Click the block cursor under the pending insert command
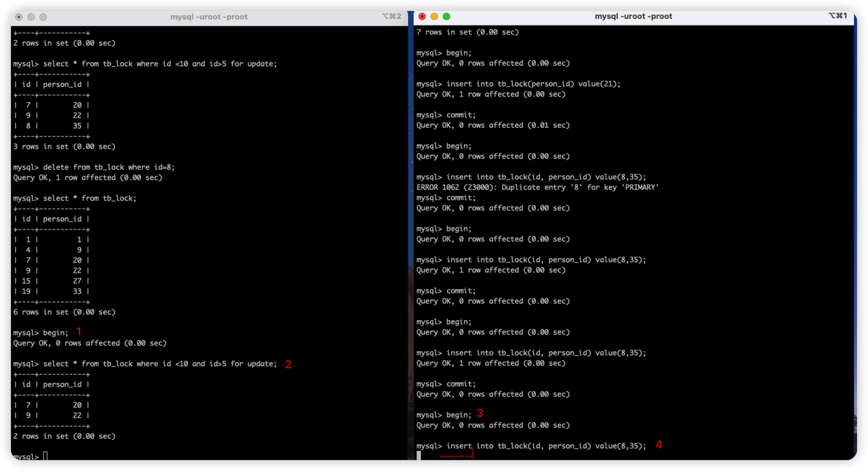This screenshot has height=471, width=868. [x=418, y=455]
